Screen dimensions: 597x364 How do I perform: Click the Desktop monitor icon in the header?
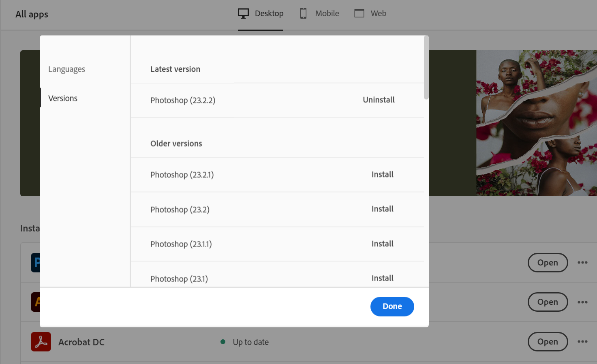(243, 13)
